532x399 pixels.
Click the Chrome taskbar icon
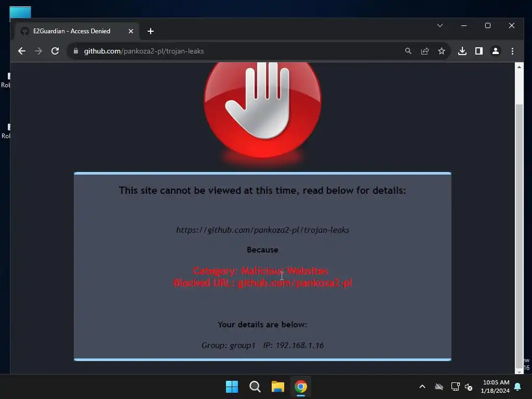pyautogui.click(x=301, y=387)
